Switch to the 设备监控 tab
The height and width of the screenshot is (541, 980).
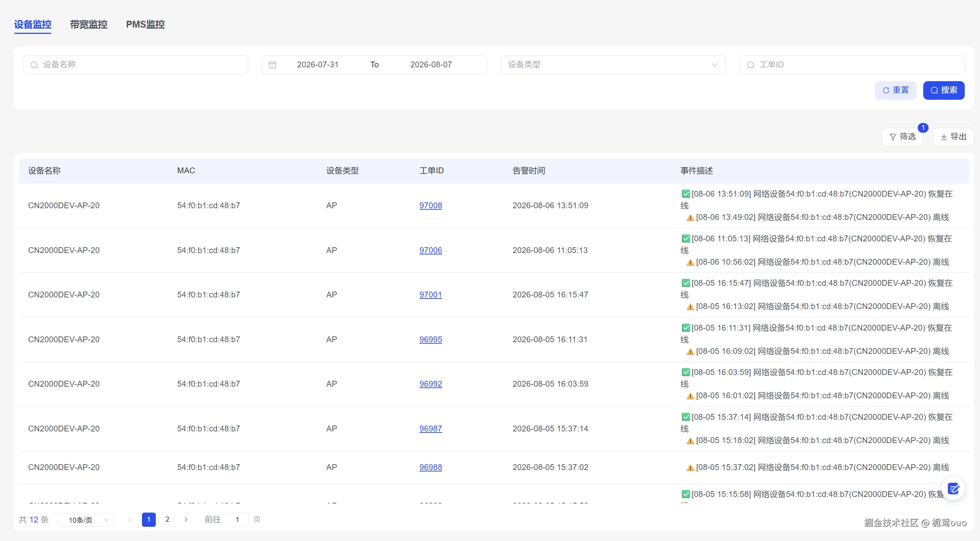coord(33,25)
